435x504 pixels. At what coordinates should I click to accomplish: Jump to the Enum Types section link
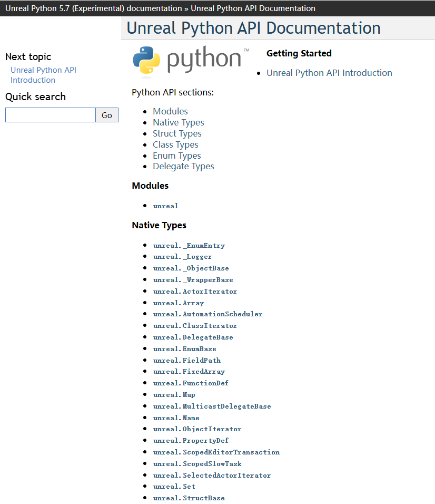coord(176,156)
